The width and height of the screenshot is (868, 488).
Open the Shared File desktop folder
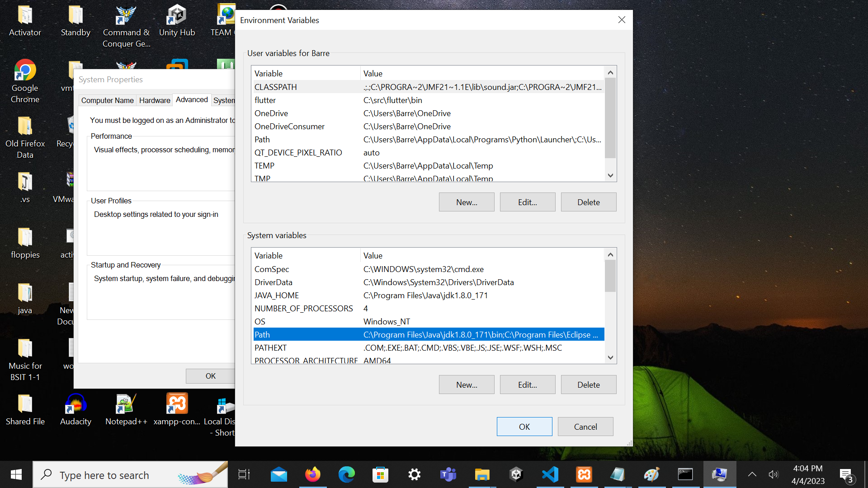tap(25, 410)
